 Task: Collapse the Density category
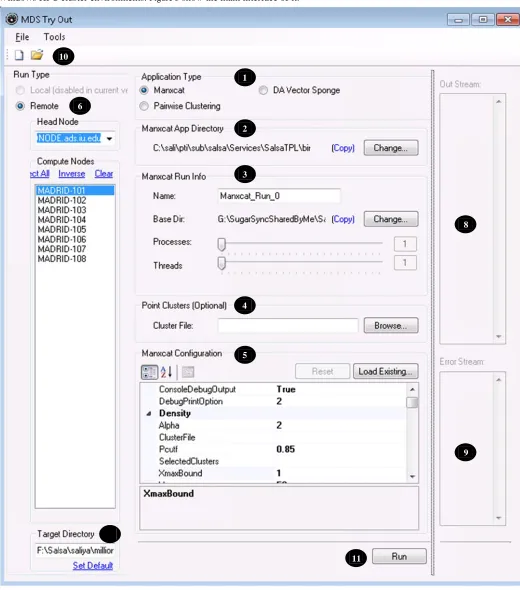tap(149, 414)
